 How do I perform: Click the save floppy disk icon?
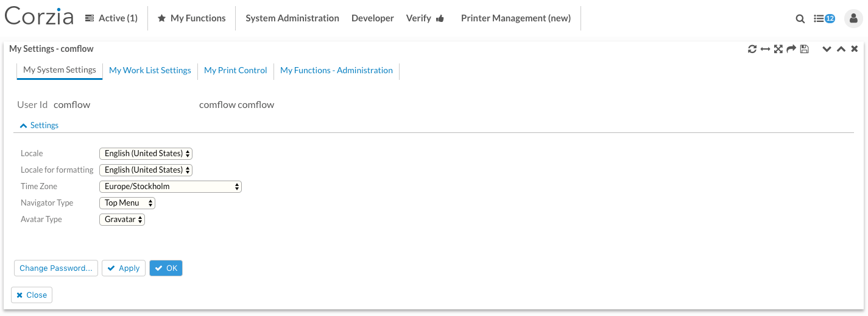click(x=804, y=49)
